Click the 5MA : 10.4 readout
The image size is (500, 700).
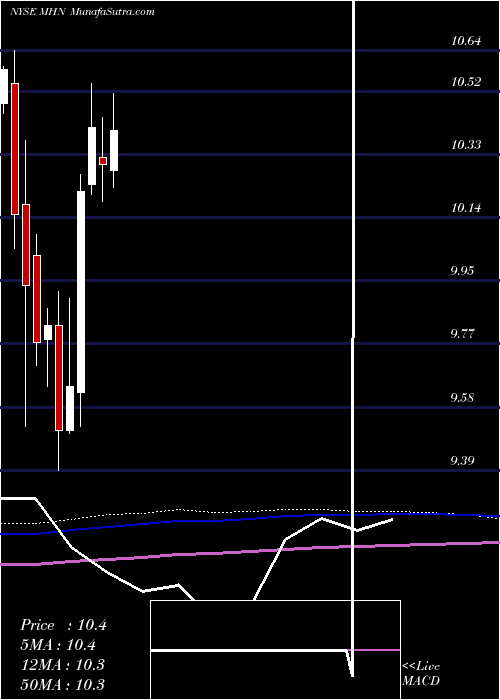pos(58,645)
